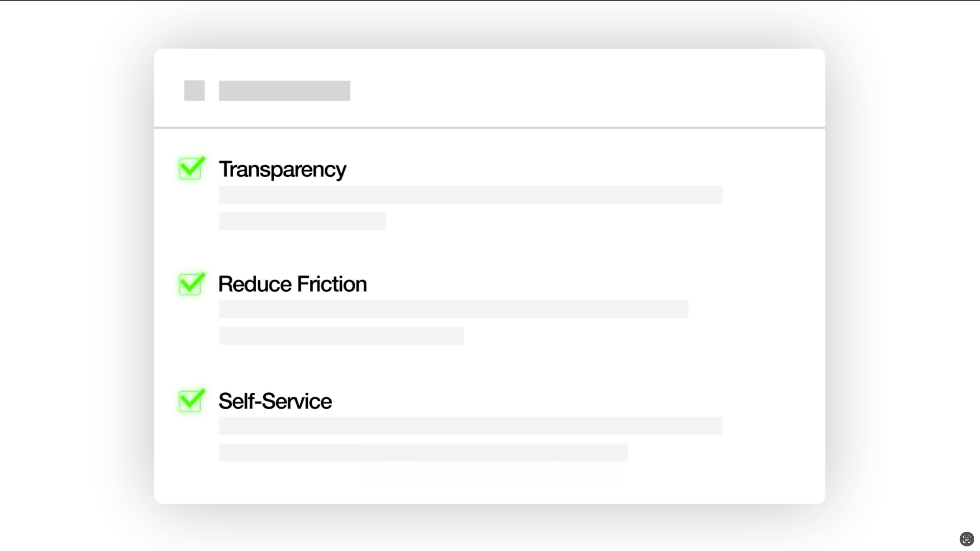Select the short placeholder line under Reduce Friction
This screenshot has width=980, height=551.
[x=341, y=336]
